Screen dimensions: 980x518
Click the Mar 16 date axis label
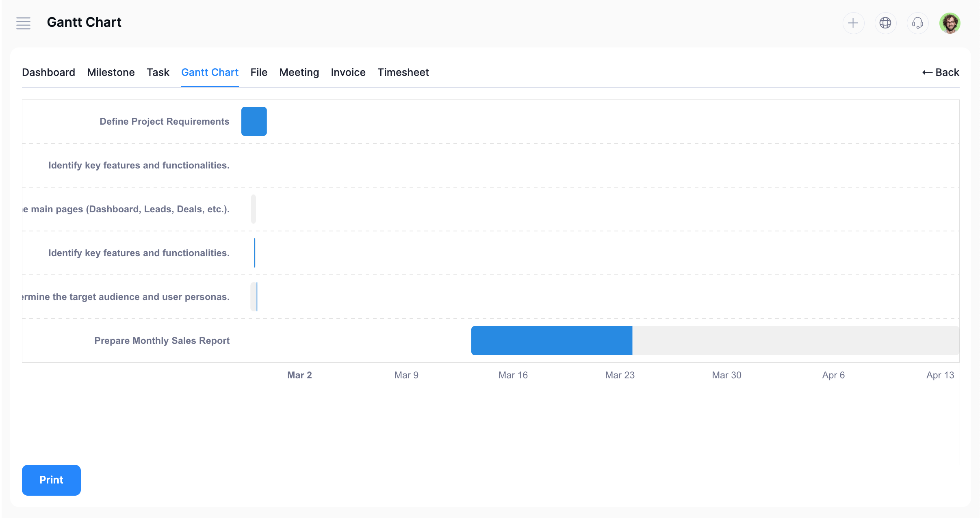tap(513, 375)
